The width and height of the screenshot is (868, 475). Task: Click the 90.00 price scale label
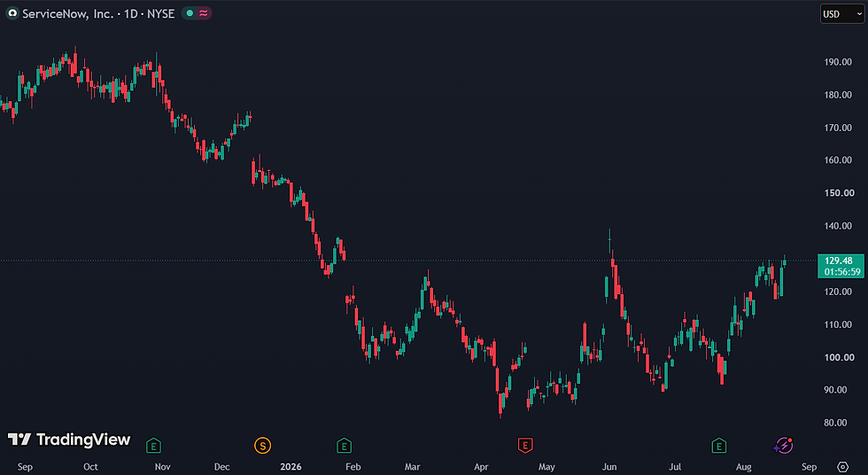click(x=835, y=390)
